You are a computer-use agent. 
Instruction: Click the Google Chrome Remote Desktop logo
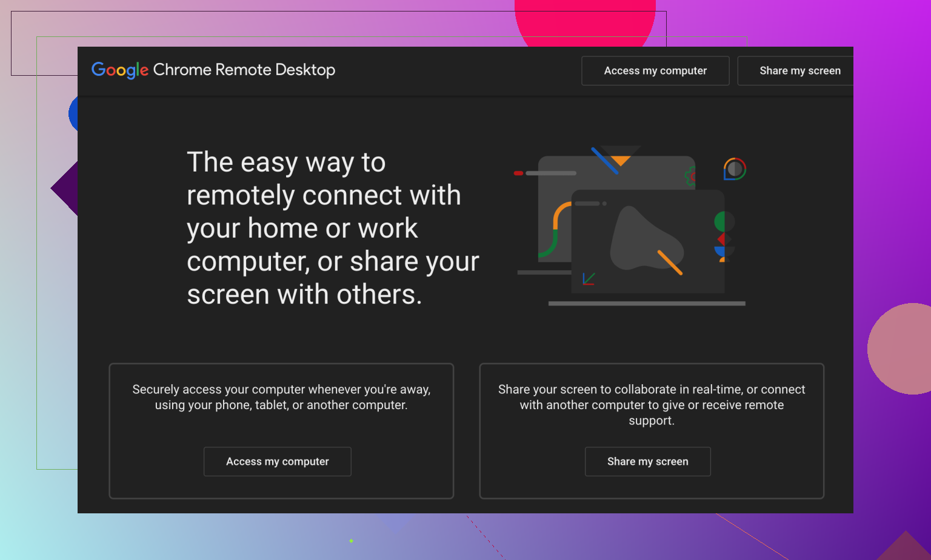(x=213, y=70)
